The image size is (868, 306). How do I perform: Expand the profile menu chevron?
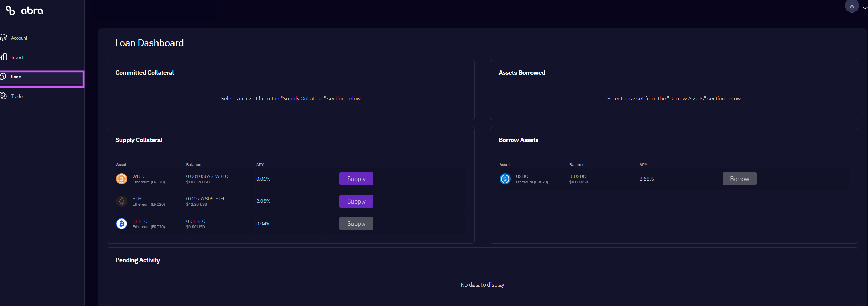click(865, 8)
